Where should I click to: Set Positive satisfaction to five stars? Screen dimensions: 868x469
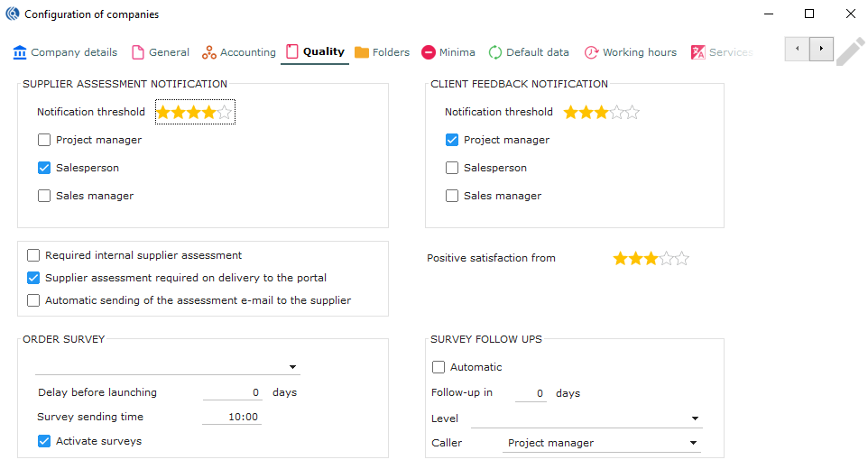pyautogui.click(x=682, y=259)
